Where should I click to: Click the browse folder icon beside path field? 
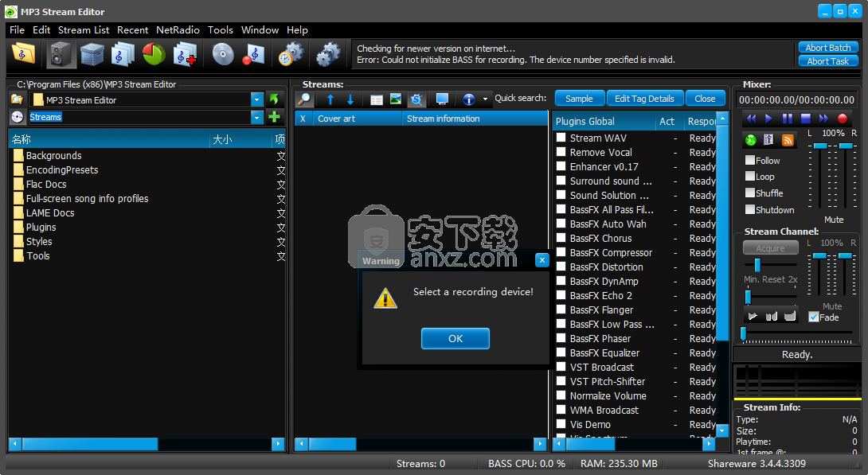tap(18, 99)
